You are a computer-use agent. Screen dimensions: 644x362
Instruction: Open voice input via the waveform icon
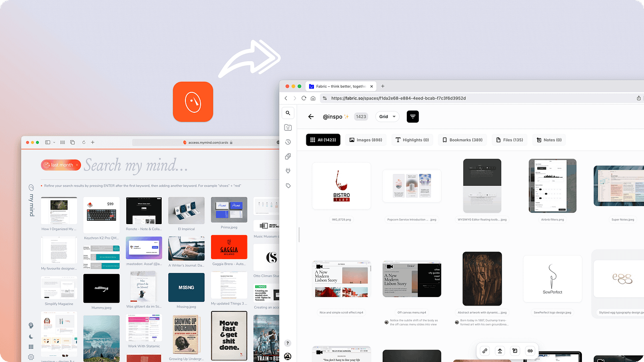[530, 351]
